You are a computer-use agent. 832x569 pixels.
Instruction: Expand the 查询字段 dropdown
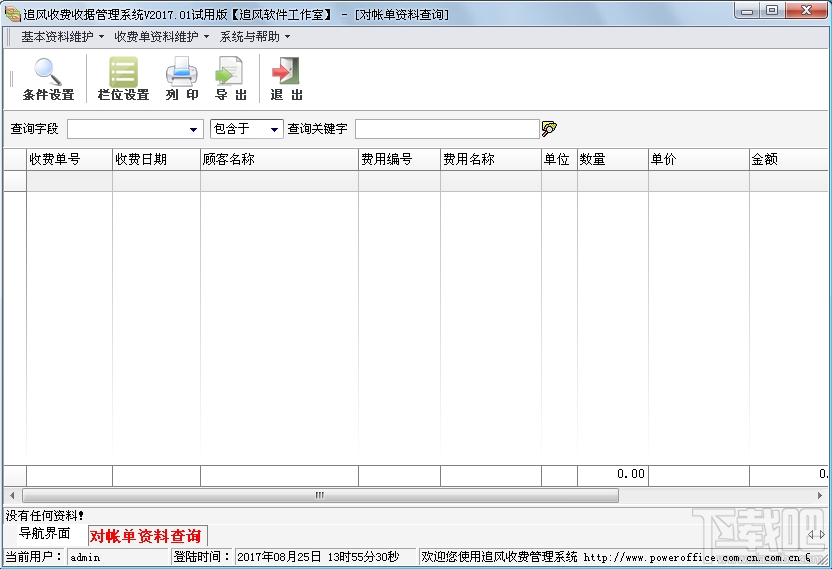click(x=193, y=129)
